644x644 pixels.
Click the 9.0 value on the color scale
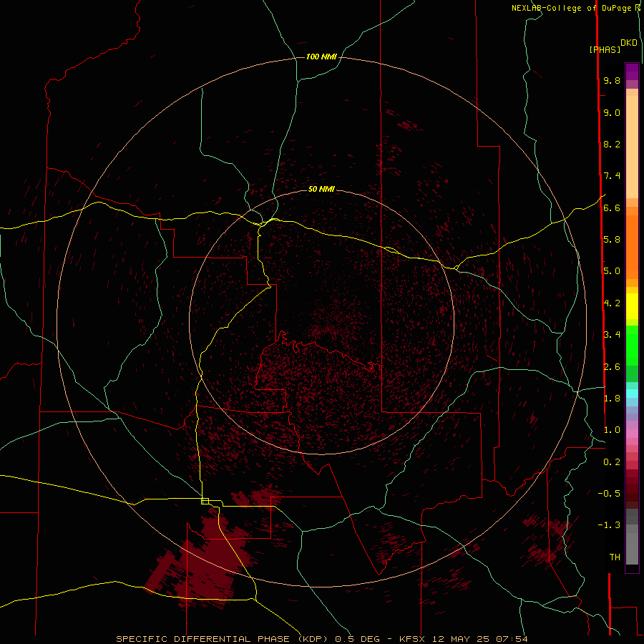coord(612,113)
